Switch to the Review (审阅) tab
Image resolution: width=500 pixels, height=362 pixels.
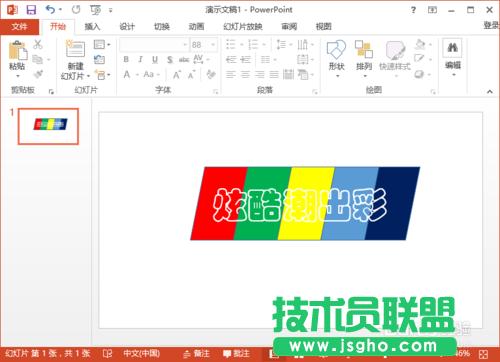pos(289,27)
